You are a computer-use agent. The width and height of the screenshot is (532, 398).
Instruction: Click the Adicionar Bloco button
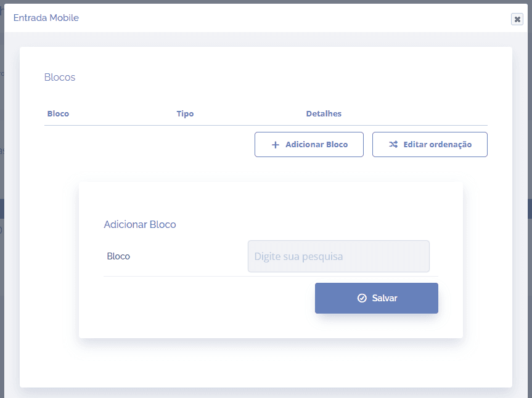point(309,144)
